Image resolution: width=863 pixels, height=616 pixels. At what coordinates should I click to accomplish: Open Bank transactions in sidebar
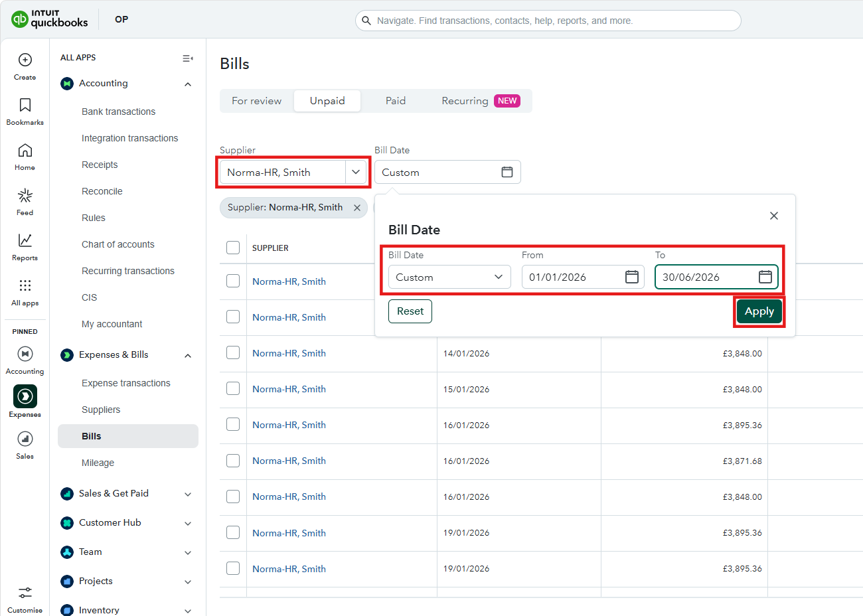tap(118, 112)
